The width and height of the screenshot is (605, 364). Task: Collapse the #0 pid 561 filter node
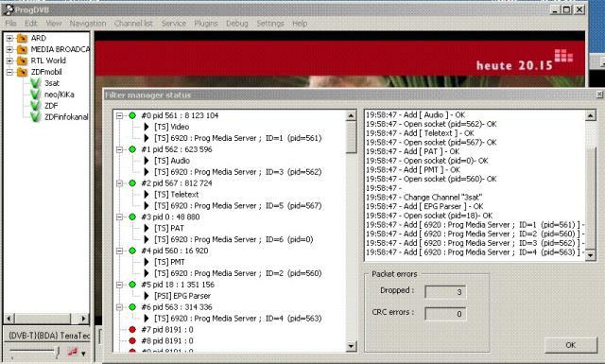click(120, 115)
